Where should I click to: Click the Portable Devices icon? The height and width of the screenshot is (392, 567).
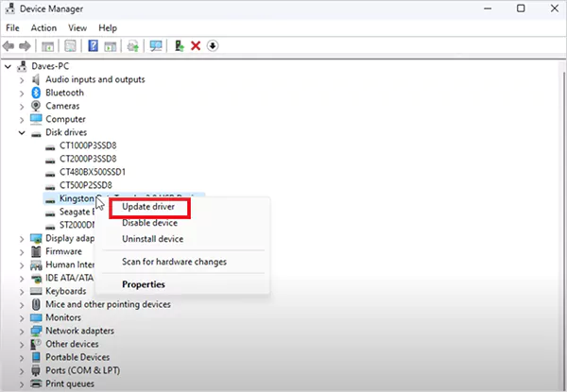pos(36,357)
